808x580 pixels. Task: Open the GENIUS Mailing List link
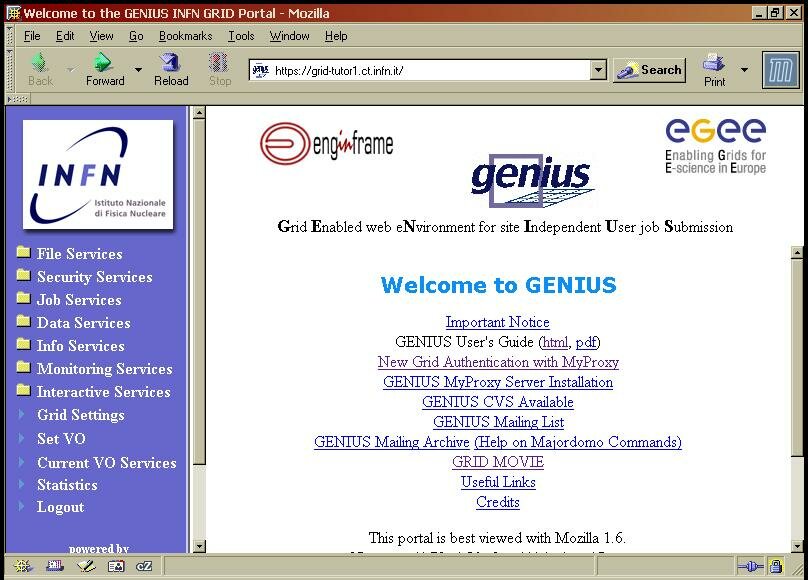(498, 422)
